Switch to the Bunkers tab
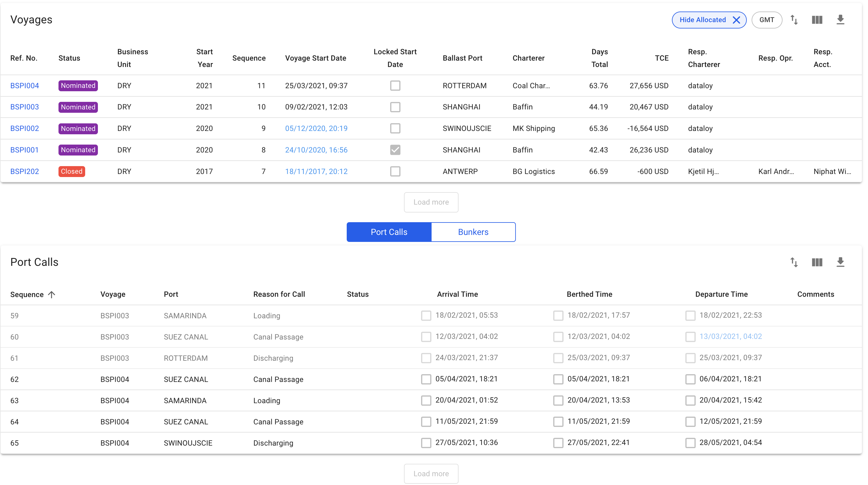This screenshot has height=485, width=868. (473, 232)
